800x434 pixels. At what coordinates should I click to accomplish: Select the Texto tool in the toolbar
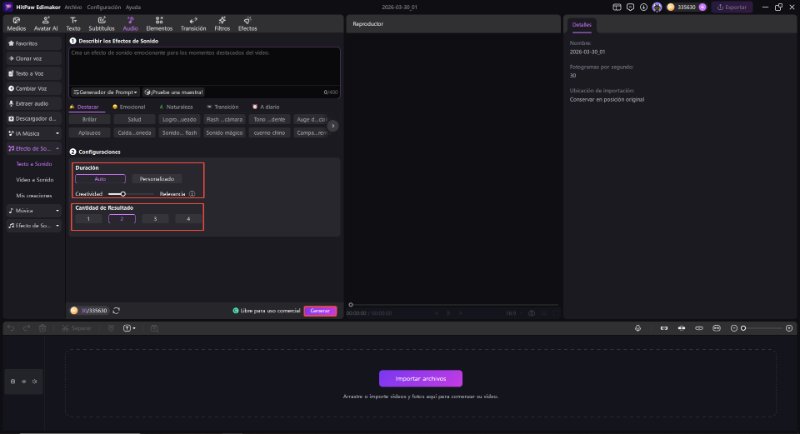click(73, 24)
